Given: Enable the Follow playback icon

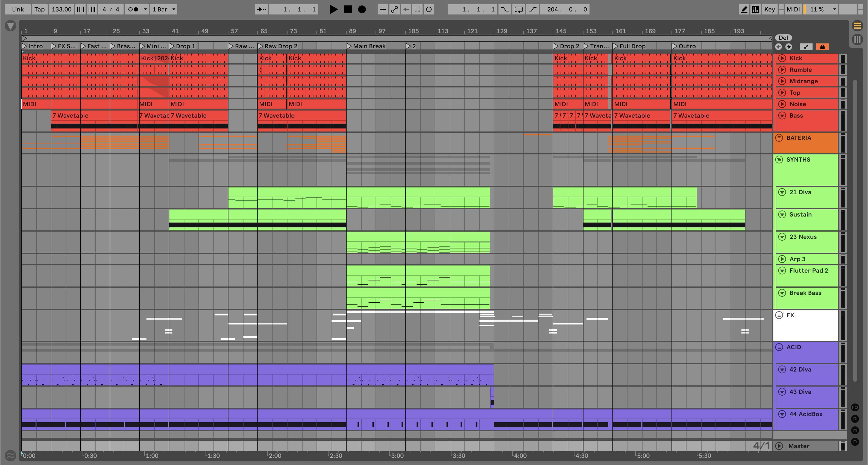Looking at the screenshot, I should pyautogui.click(x=261, y=9).
